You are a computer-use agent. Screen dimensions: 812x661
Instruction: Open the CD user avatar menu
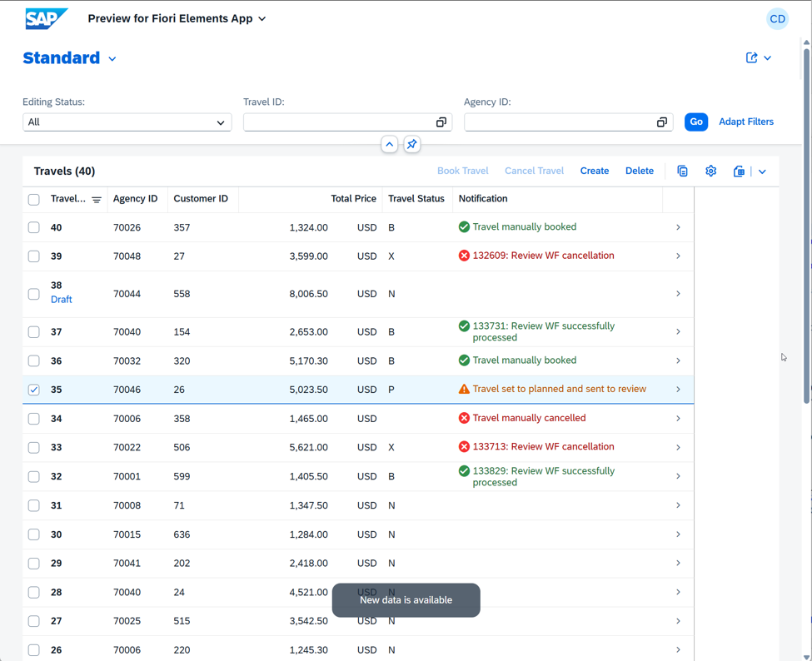tap(777, 19)
